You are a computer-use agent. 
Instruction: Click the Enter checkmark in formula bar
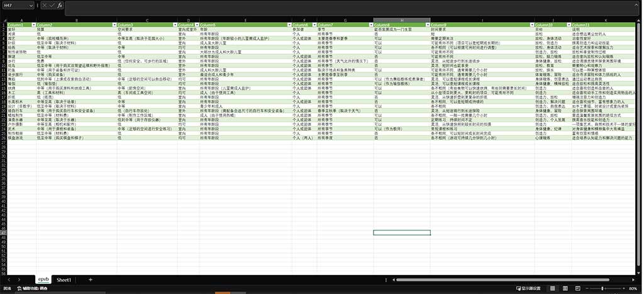(x=52, y=5)
